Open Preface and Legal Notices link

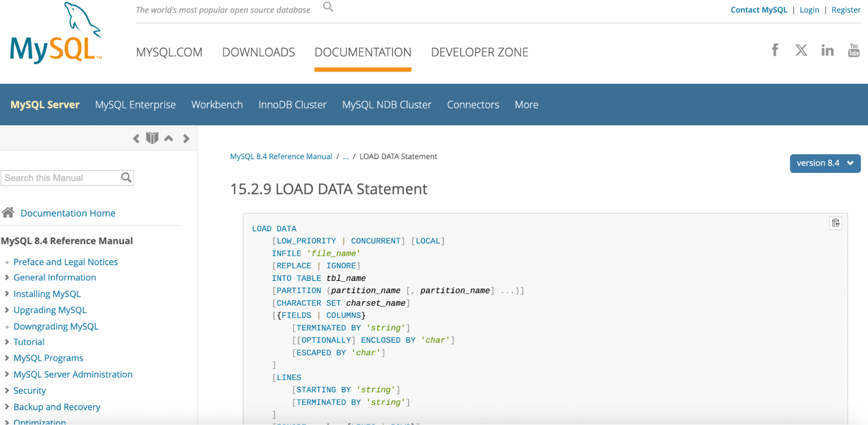pyautogui.click(x=66, y=262)
